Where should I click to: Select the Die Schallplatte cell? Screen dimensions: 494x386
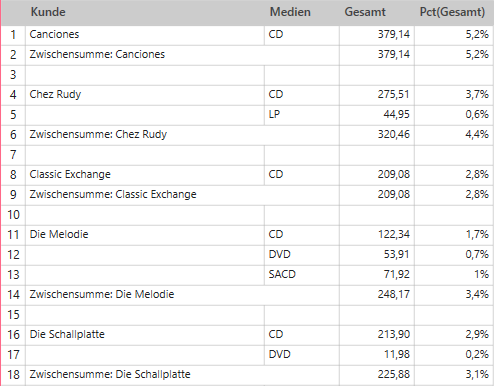tap(145, 335)
